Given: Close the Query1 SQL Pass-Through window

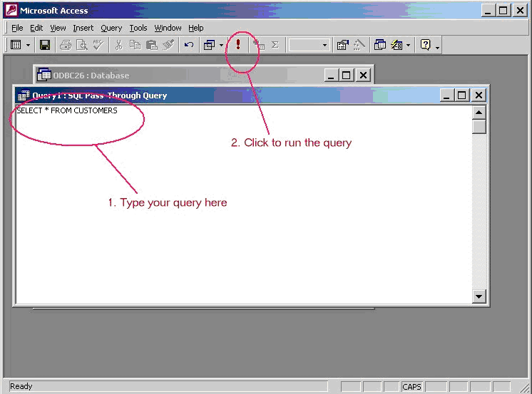Looking at the screenshot, I should (x=479, y=95).
